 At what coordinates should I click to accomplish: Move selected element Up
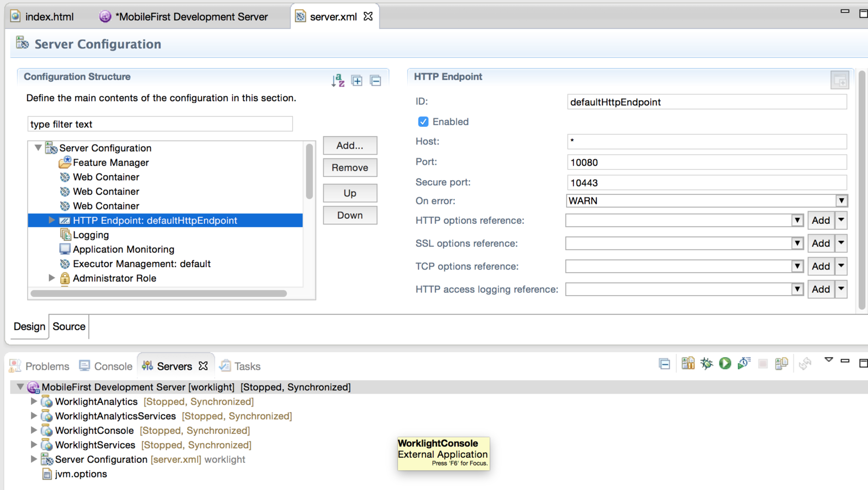tap(350, 193)
